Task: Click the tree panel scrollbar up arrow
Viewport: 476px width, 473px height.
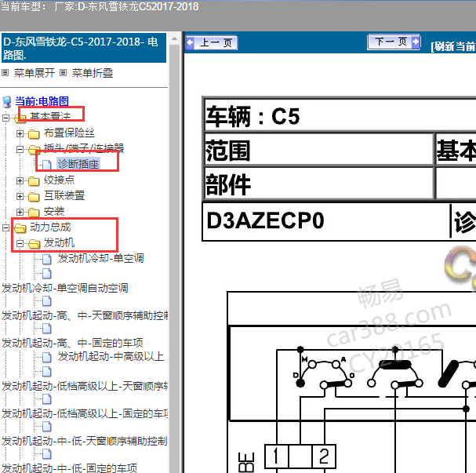Action: click(175, 39)
